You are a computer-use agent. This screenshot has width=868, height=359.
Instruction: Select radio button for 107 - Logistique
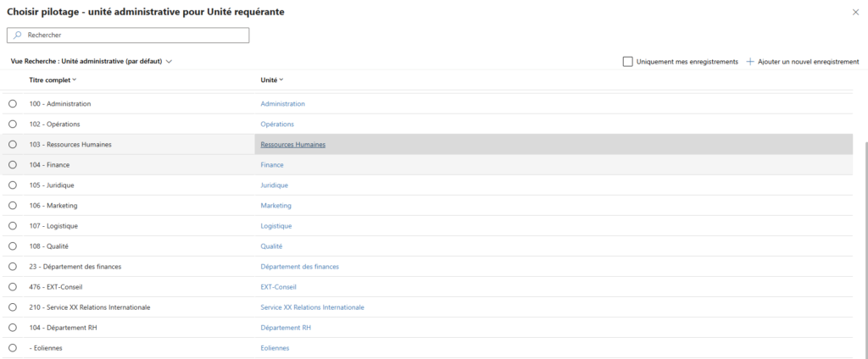[x=13, y=226]
